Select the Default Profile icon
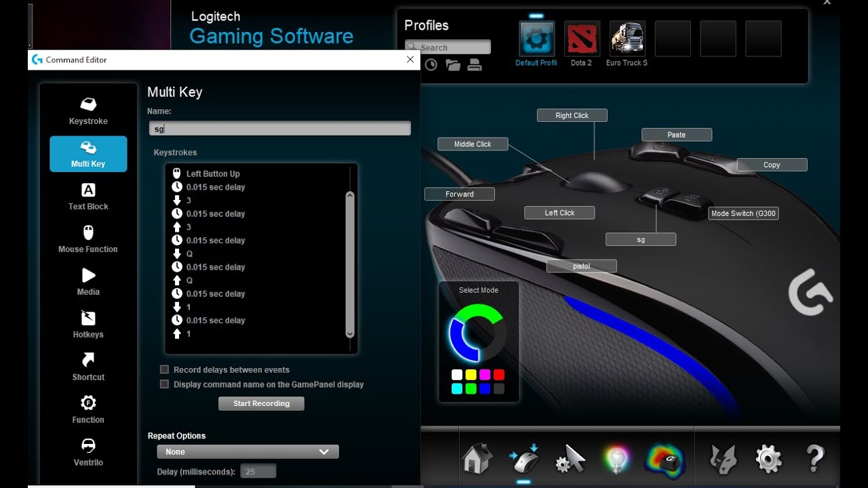The height and width of the screenshot is (488, 868). coord(536,39)
